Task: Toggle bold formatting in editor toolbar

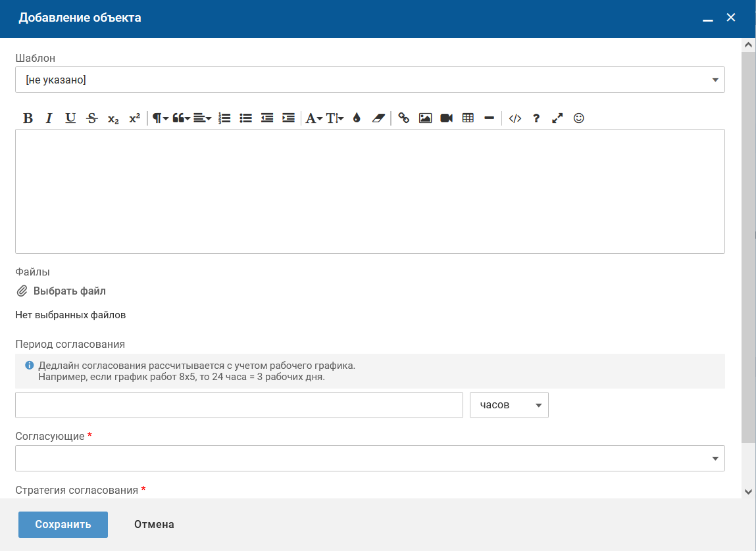Action: (28, 118)
